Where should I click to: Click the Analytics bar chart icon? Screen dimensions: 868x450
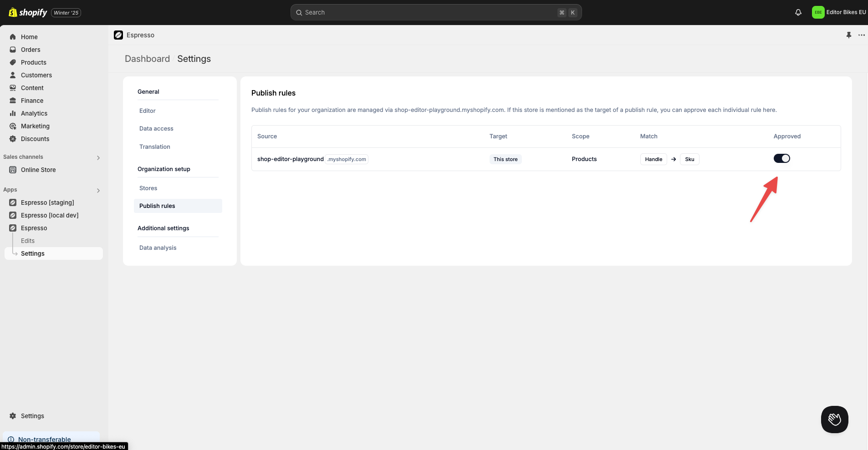point(13,113)
